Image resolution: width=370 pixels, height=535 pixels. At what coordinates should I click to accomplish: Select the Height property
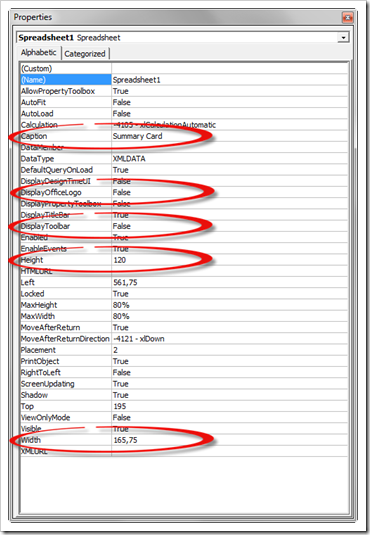pyautogui.click(x=32, y=260)
